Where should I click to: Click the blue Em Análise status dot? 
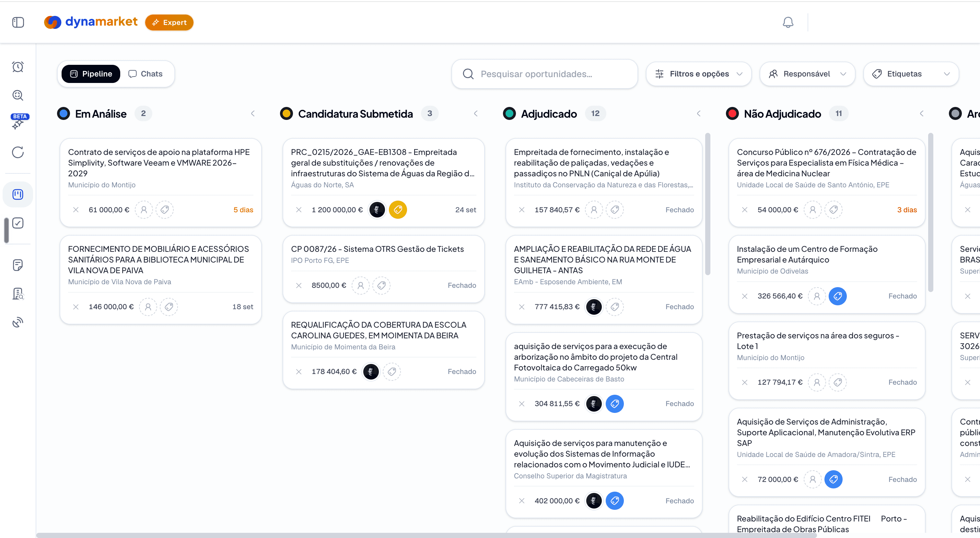tap(64, 113)
